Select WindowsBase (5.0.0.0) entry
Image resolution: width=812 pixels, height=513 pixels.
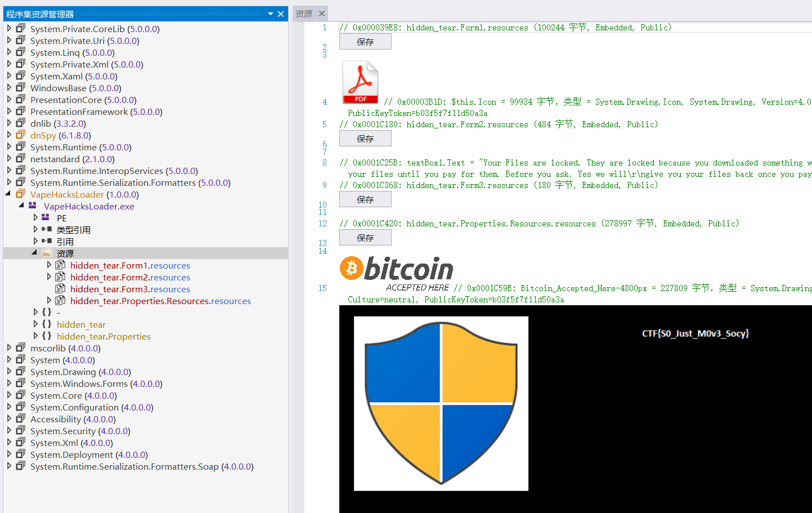[76, 88]
